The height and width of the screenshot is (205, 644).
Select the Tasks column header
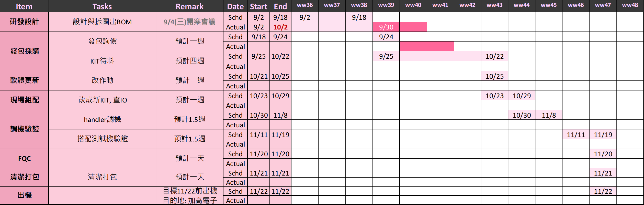pos(102,6)
